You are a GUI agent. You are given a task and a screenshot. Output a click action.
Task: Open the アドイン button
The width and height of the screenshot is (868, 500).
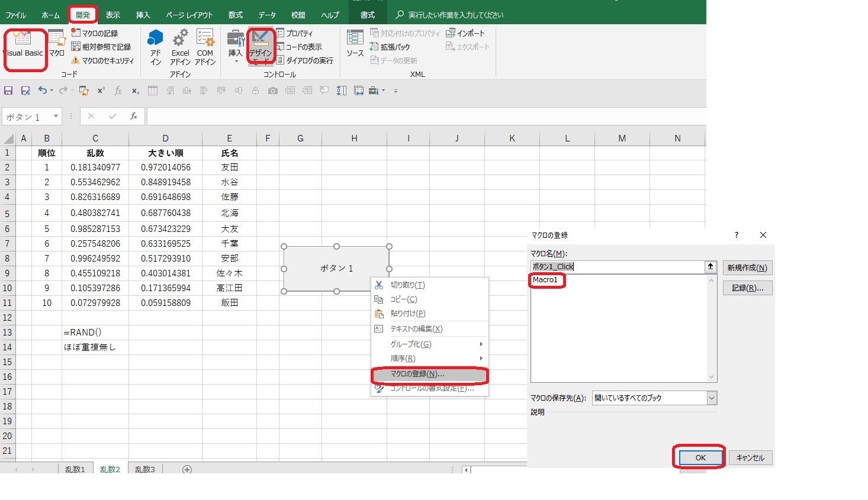tap(156, 47)
